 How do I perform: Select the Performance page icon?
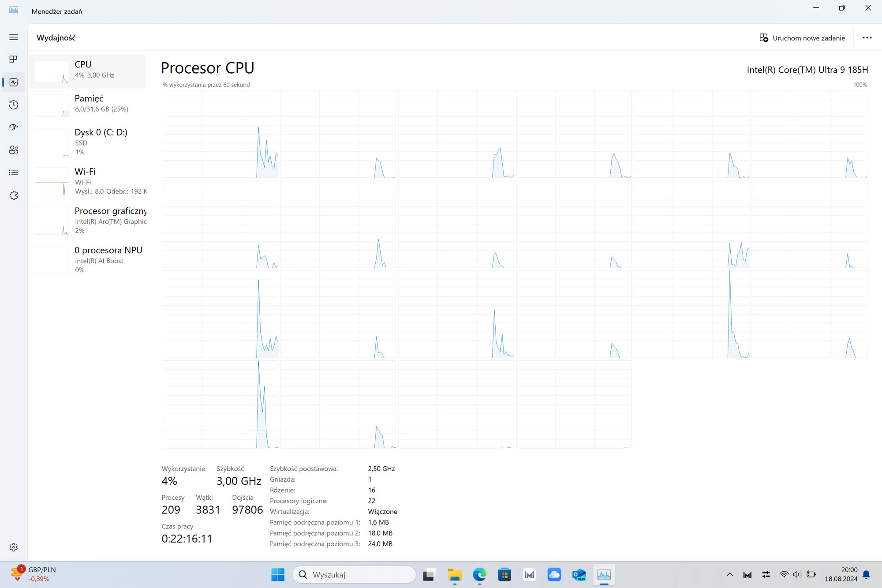point(14,82)
